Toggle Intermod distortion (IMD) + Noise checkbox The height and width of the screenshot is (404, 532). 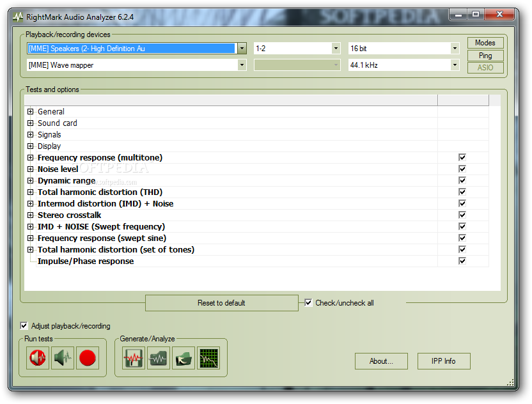tap(462, 203)
